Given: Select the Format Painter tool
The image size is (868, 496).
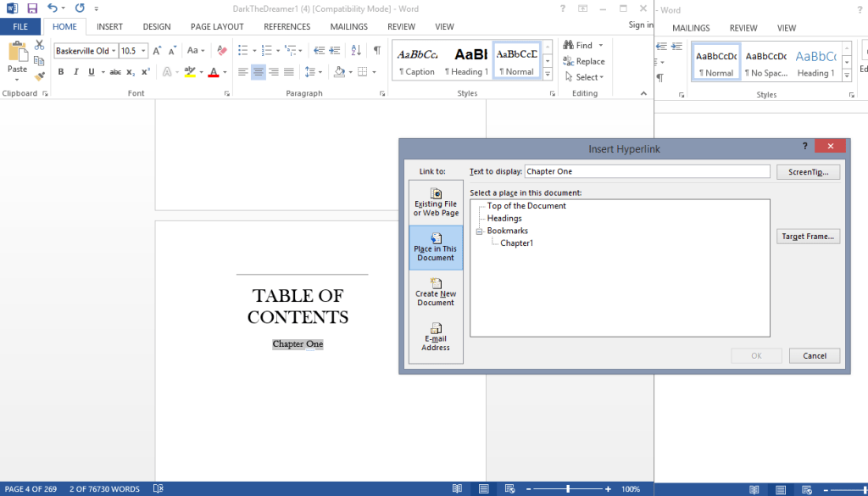Looking at the screenshot, I should (x=39, y=76).
